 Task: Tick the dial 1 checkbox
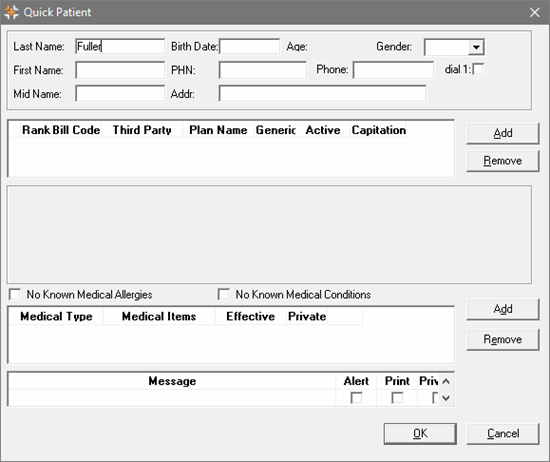(x=478, y=69)
